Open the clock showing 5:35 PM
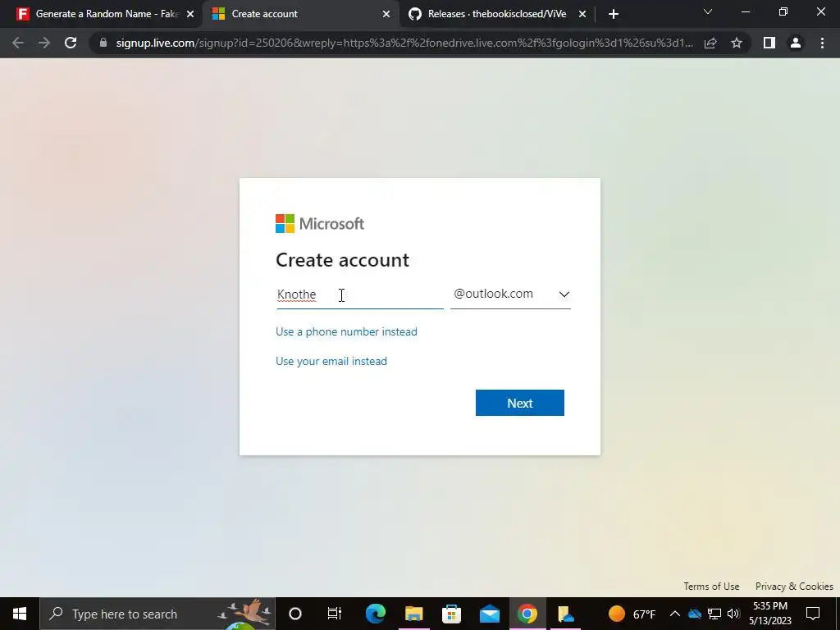 point(770,614)
